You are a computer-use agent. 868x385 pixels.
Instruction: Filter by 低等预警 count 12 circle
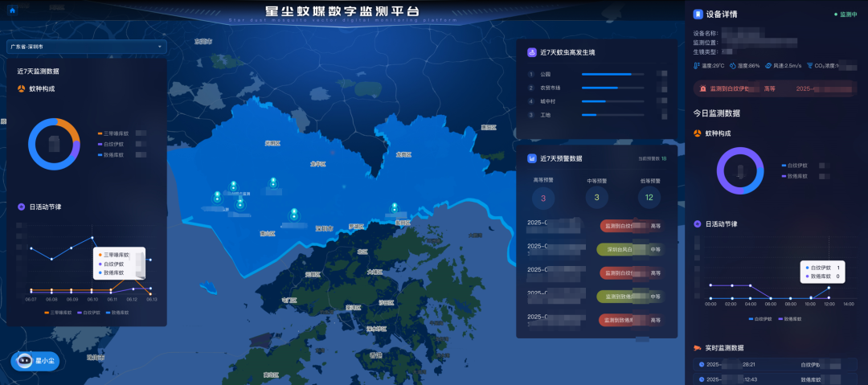(x=649, y=198)
